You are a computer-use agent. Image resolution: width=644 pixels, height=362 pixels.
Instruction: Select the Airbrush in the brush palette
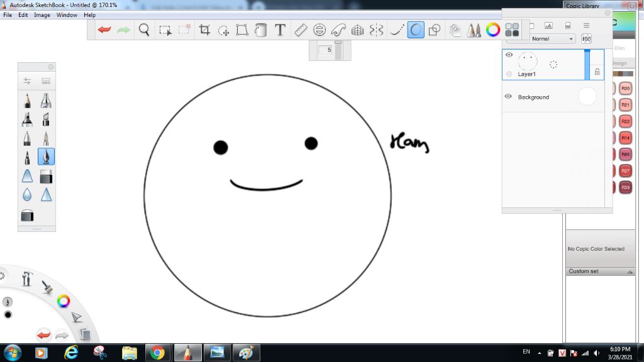[x=46, y=100]
